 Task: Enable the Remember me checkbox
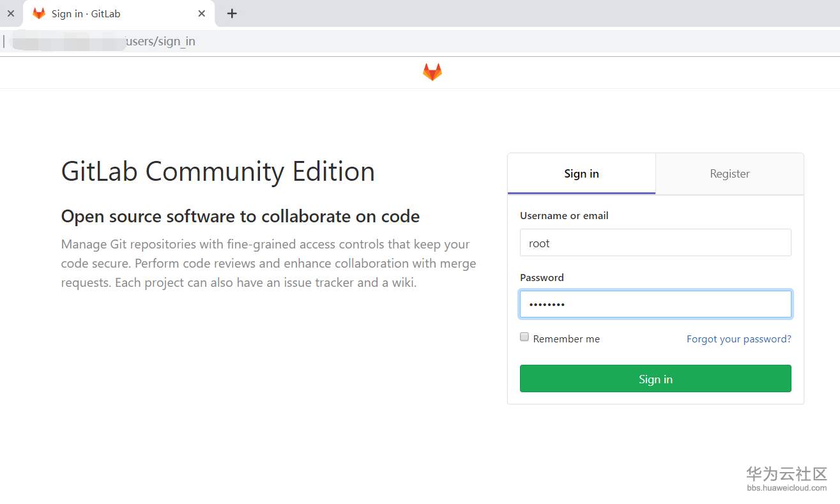pos(524,337)
